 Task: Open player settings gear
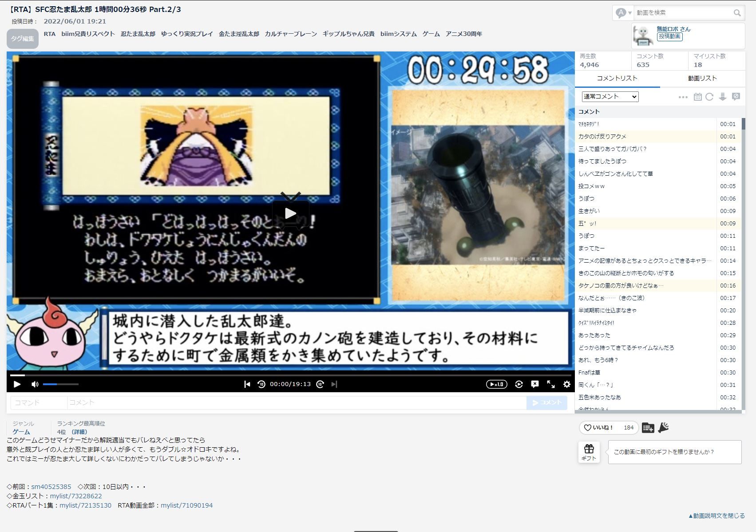point(567,384)
